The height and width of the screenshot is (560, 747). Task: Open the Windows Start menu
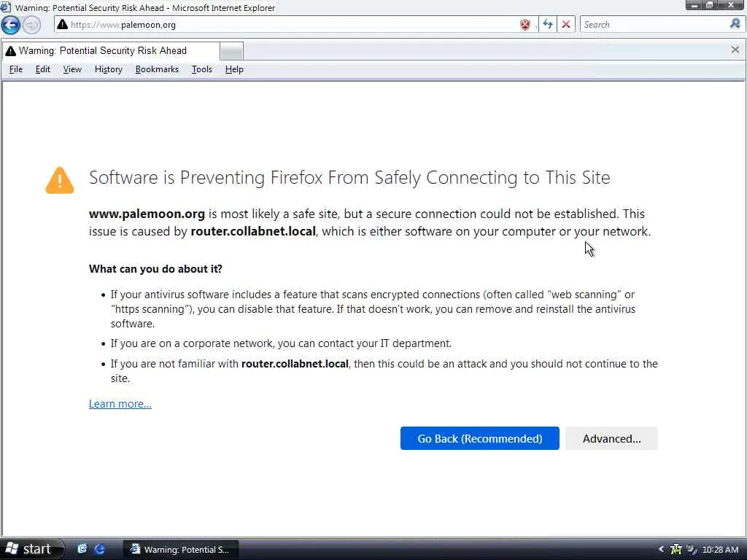[x=29, y=549]
